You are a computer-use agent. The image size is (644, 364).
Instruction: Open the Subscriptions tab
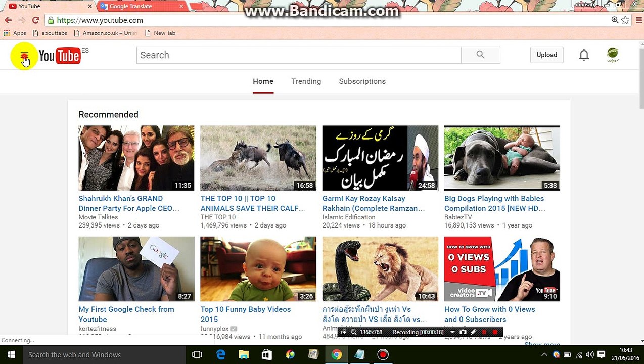362,81
